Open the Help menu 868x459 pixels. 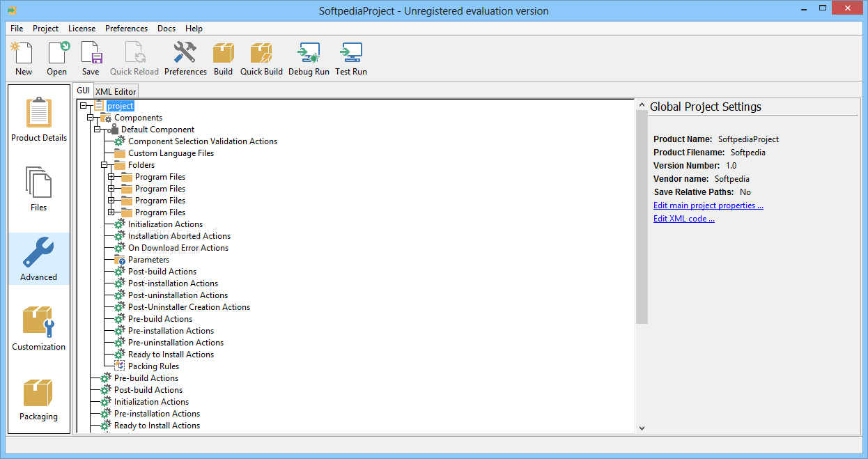[194, 29]
